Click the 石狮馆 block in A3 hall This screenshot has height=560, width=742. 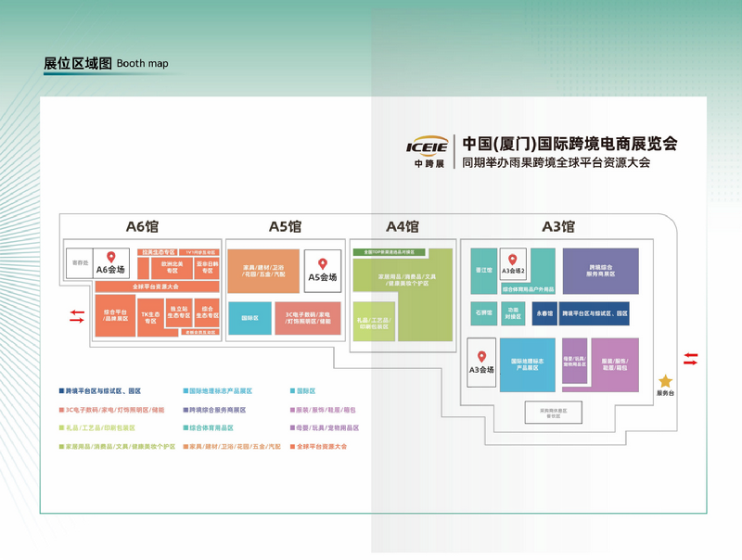click(483, 313)
